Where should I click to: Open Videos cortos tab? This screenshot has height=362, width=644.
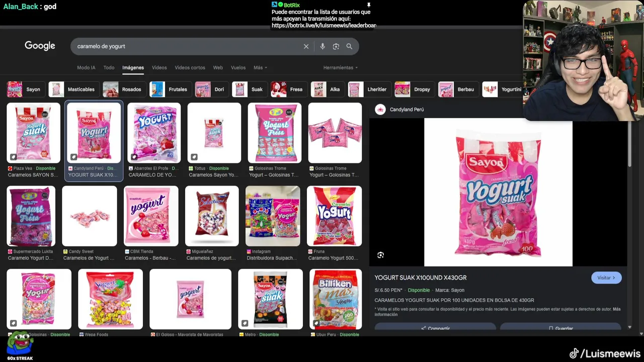[190, 67]
